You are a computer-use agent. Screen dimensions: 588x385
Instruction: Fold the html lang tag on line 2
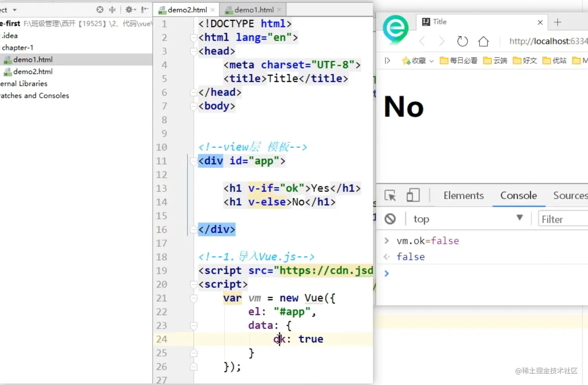point(194,37)
